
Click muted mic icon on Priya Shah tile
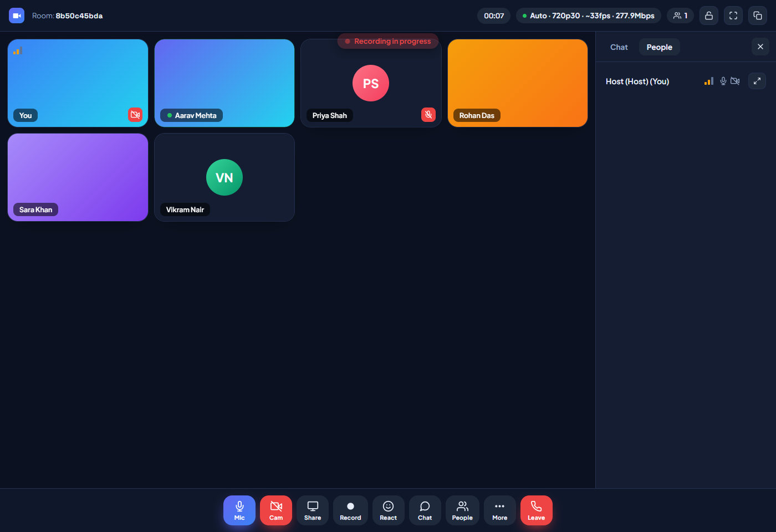[x=428, y=115]
